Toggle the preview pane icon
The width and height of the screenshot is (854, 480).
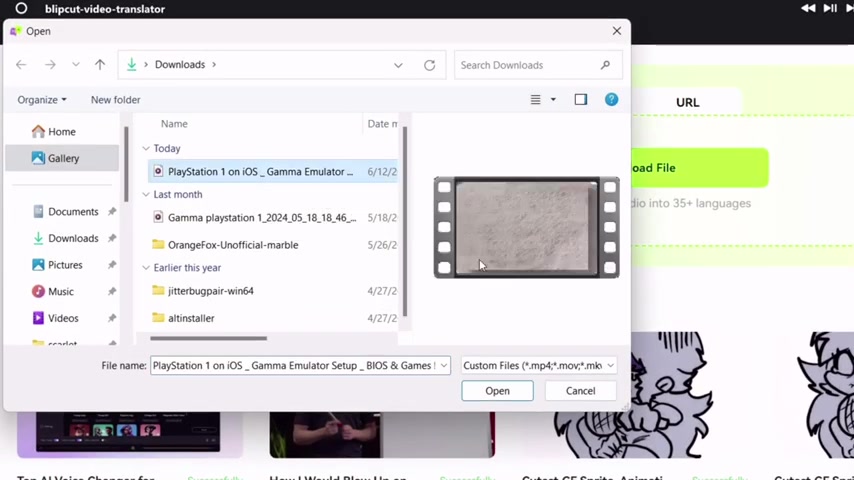[x=581, y=100]
